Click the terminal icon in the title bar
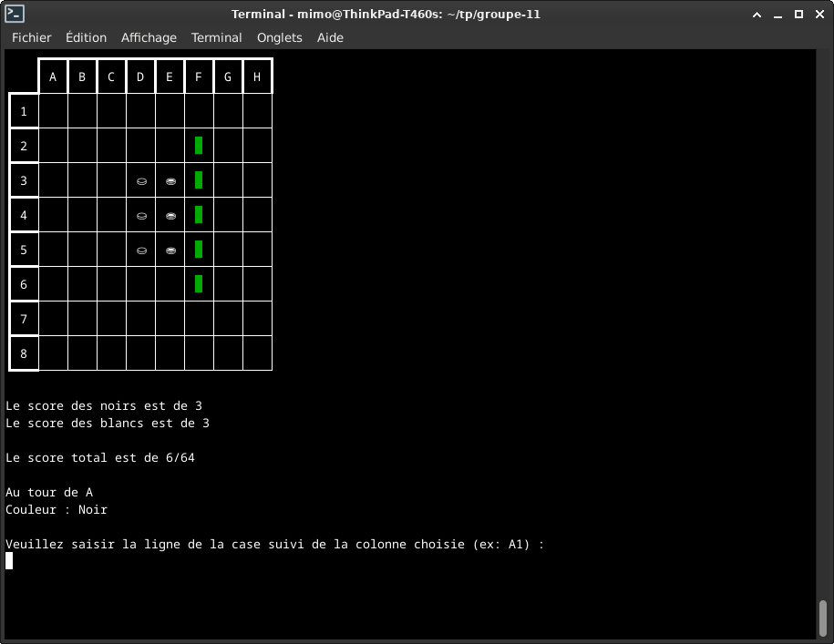Image resolution: width=834 pixels, height=644 pixels. click(14, 14)
